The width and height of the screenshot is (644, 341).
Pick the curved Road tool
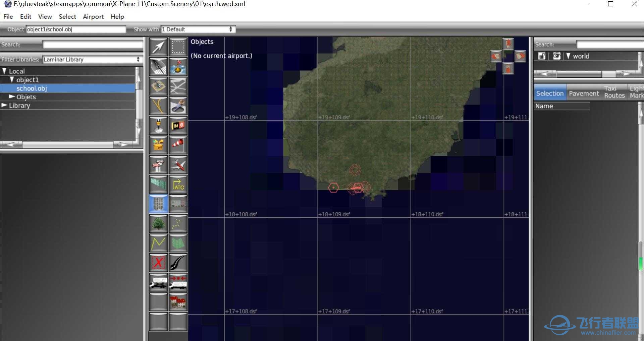pos(178,262)
